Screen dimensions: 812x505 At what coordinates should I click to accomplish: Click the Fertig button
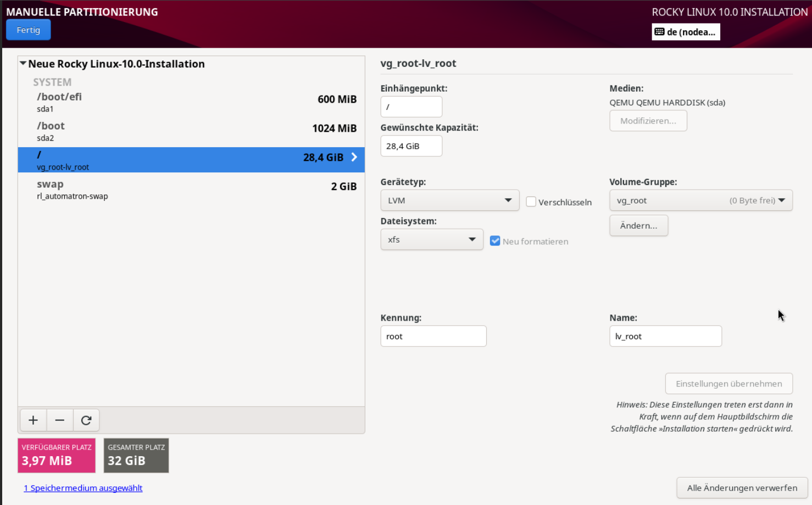tap(29, 30)
